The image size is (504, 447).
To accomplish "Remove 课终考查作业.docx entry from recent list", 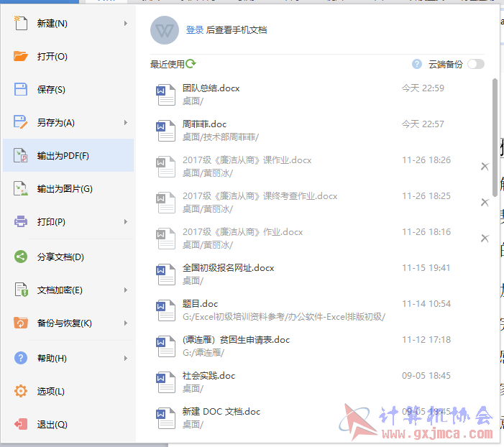I will pos(485,203).
